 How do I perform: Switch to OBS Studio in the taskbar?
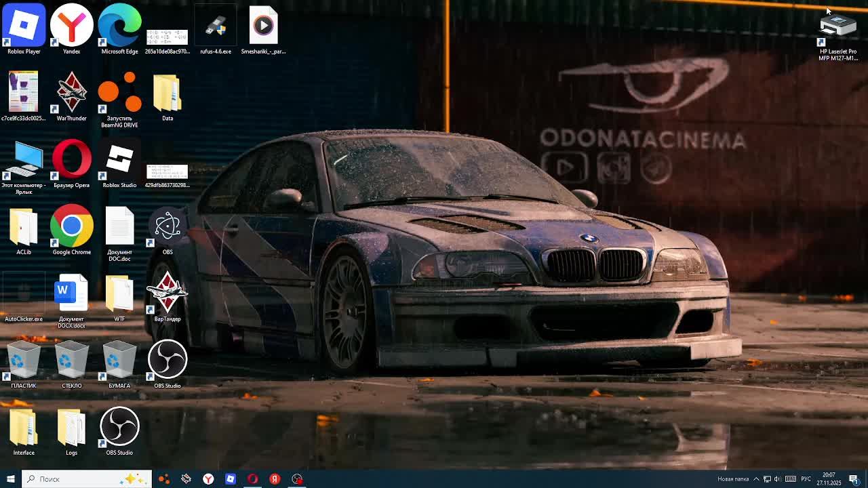[297, 479]
